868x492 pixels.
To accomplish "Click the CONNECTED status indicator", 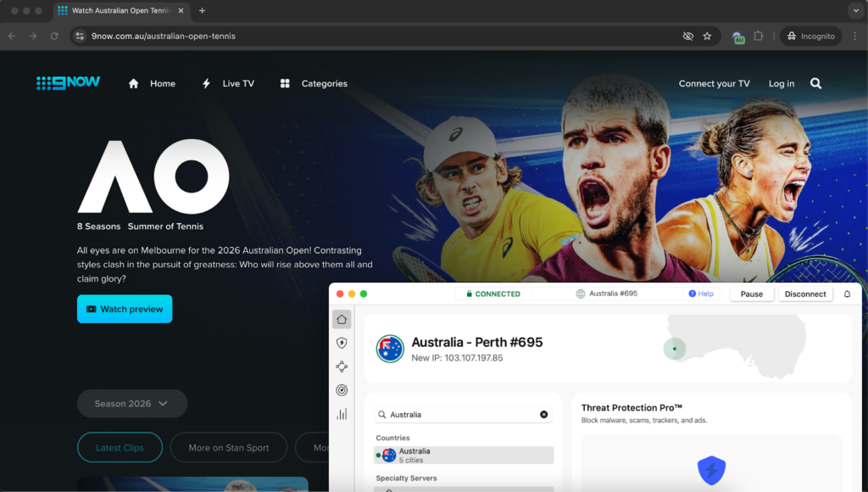I will coord(493,294).
